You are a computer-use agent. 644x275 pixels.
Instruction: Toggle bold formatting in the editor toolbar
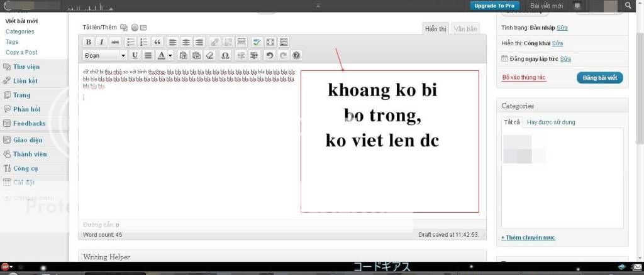(x=89, y=42)
